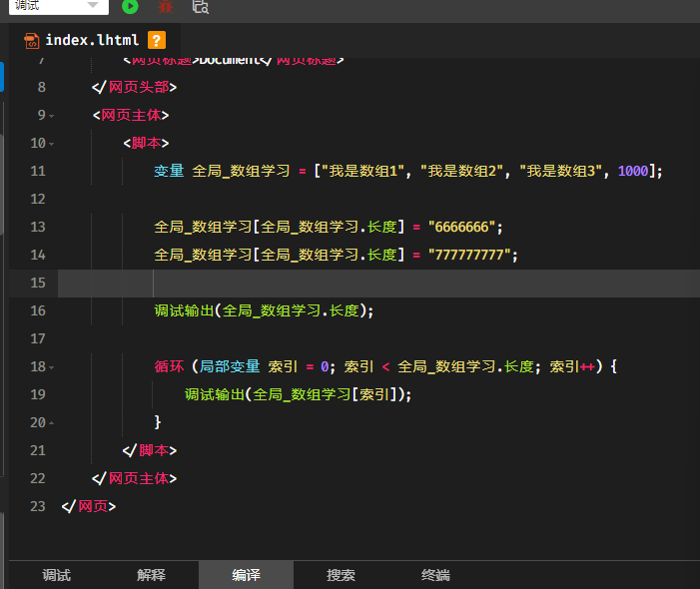The image size is (700, 589).
Task: Switch to the 编译 bottom tab
Action: point(246,575)
